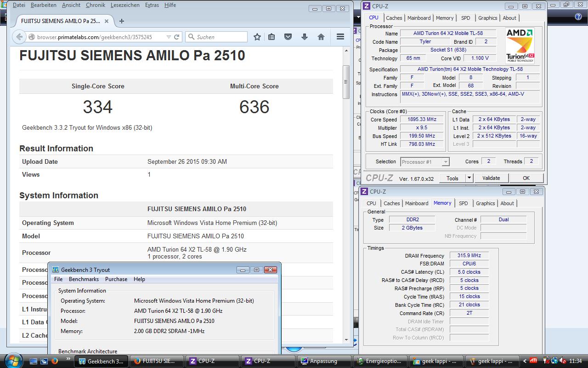Viewport: 588px width, 368px height.
Task: Go back with Firefox back arrow
Action: (x=19, y=37)
